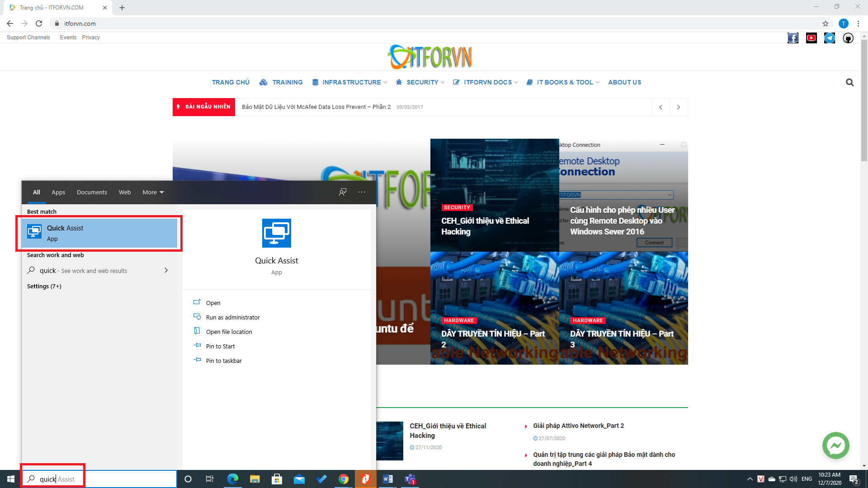
Task: Show next random article arrow
Action: coord(678,107)
